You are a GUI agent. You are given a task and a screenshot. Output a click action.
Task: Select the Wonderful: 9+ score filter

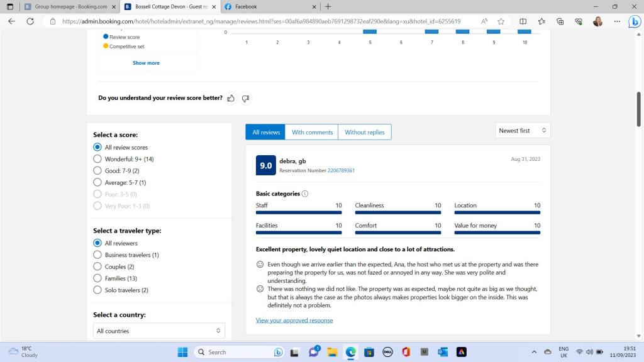(97, 159)
